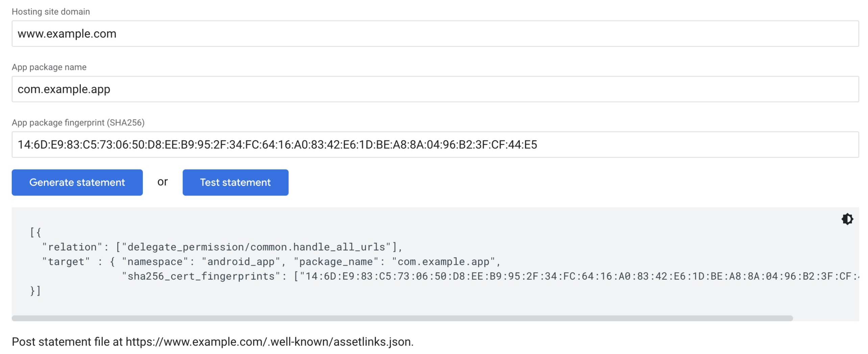The height and width of the screenshot is (354, 868).
Task: Click the "relation" line in JSON output
Action: tap(222, 247)
